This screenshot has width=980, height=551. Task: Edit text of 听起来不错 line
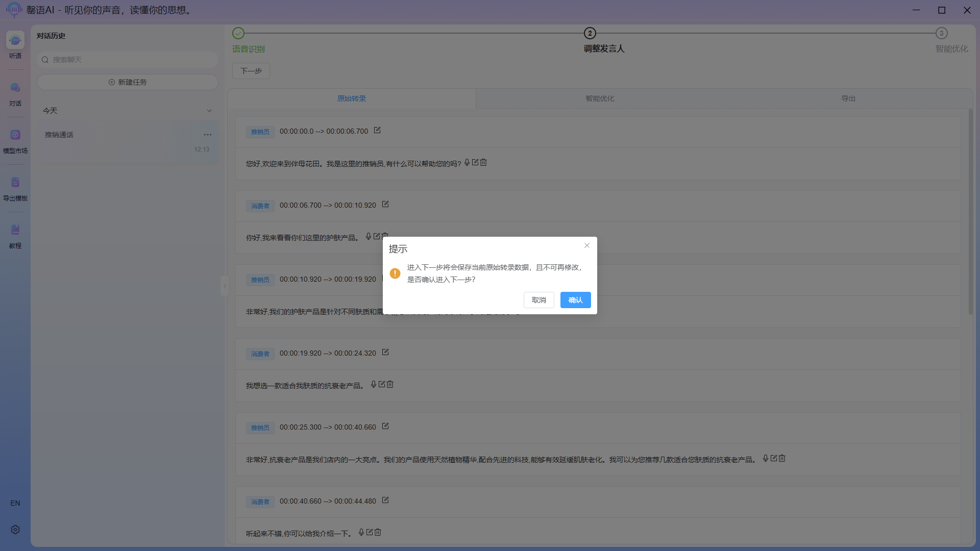point(370,532)
